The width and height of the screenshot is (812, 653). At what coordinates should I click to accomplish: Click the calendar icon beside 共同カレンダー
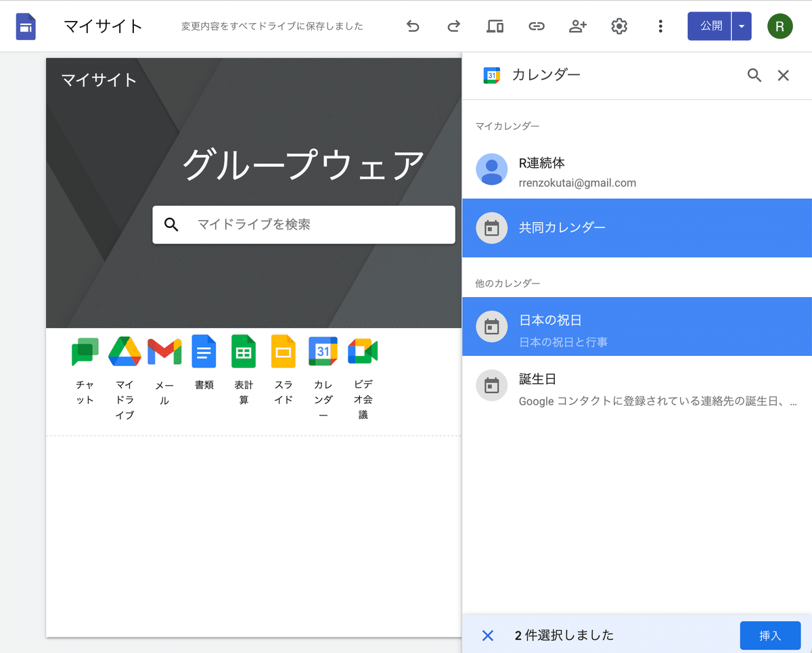(492, 228)
